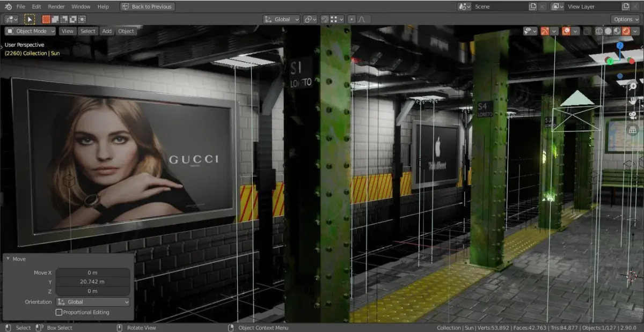
Task: Open the Global transform orientation dropdown
Action: pos(282,19)
